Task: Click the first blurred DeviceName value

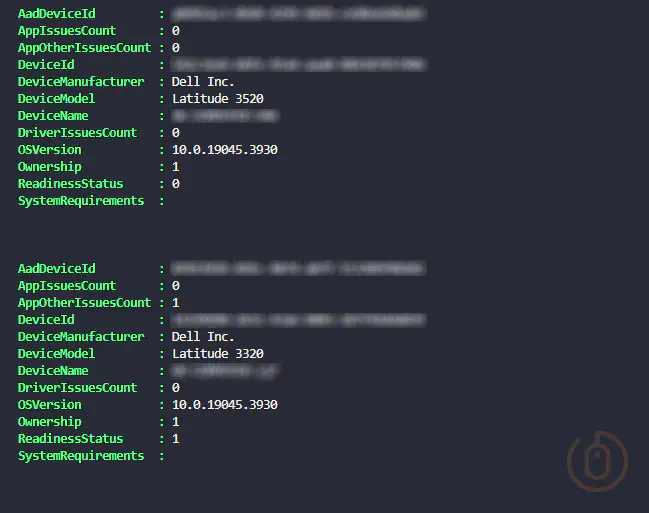Action: click(225, 116)
